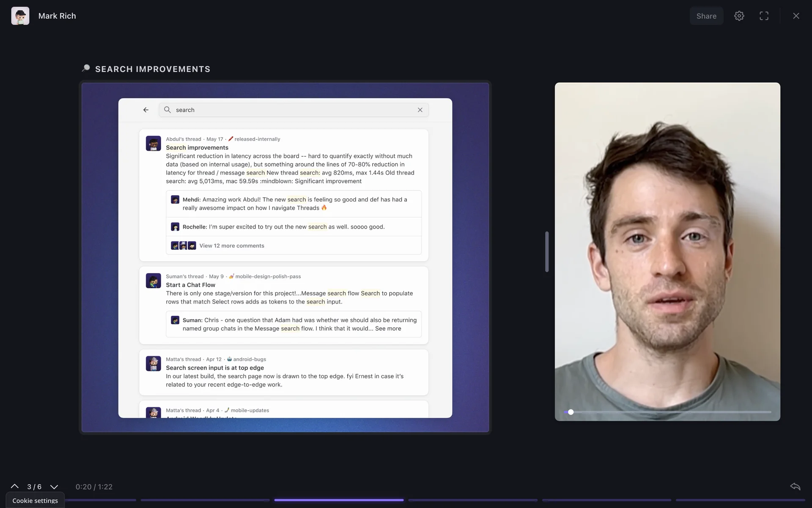Viewport: 812px width, 508px height.
Task: Go to next slide with down chevron
Action: (x=54, y=487)
